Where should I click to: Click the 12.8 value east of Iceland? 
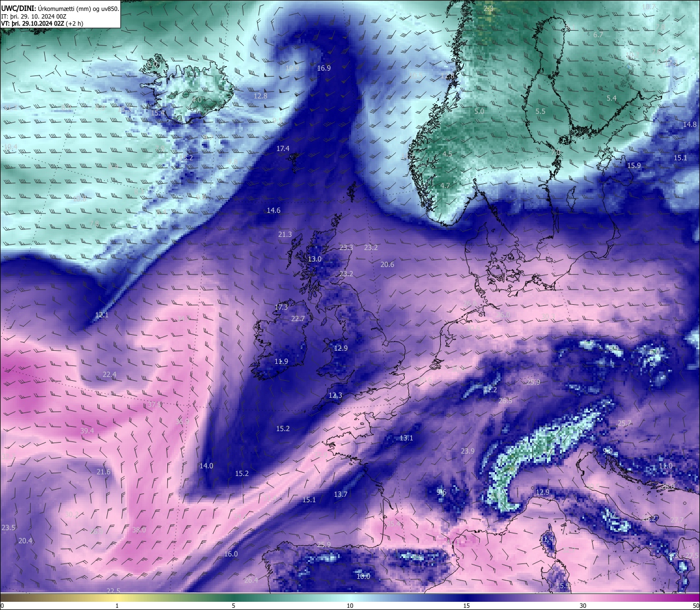pyautogui.click(x=261, y=96)
